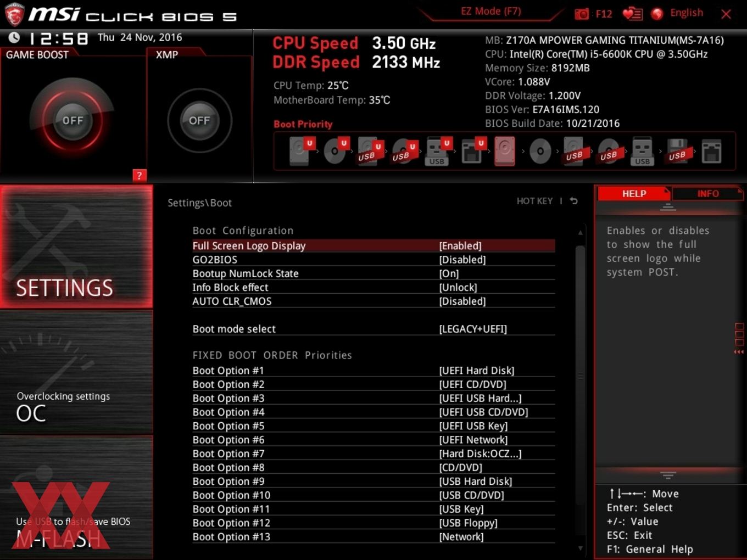Open the M-FLASH section

[x=76, y=497]
